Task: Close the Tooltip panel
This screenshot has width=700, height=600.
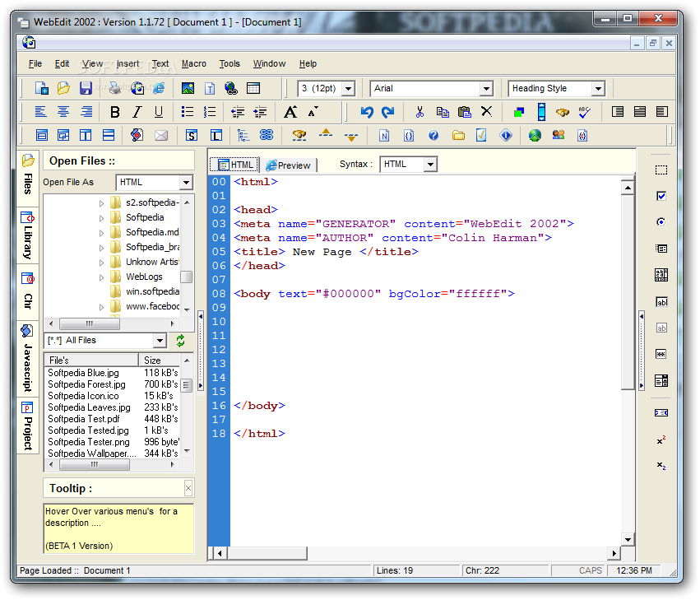Action: pos(188,488)
